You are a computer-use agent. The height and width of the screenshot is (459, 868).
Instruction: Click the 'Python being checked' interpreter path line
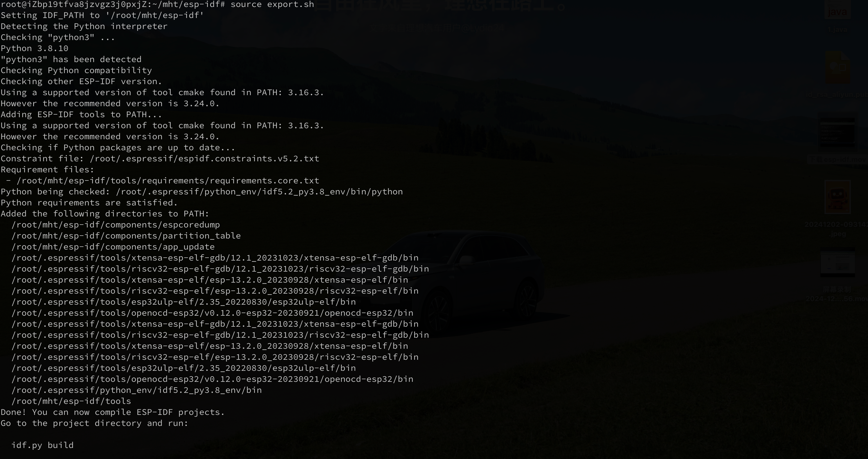pyautogui.click(x=201, y=192)
